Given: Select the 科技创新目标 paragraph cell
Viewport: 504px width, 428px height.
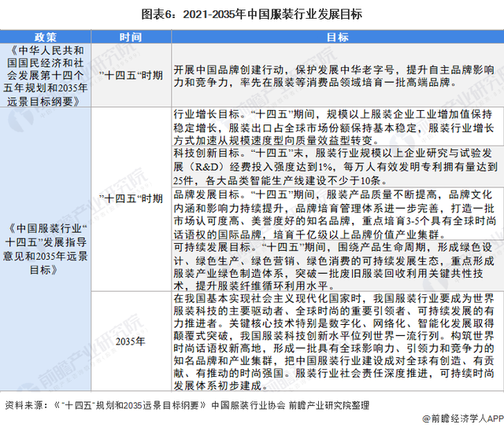Looking at the screenshot, I should tap(338, 167).
